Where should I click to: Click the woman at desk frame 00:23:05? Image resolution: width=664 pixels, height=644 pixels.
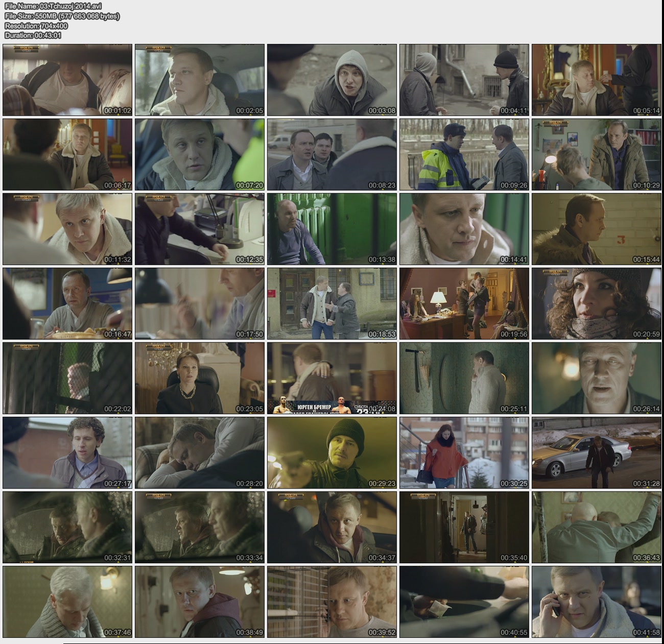pyautogui.click(x=199, y=378)
